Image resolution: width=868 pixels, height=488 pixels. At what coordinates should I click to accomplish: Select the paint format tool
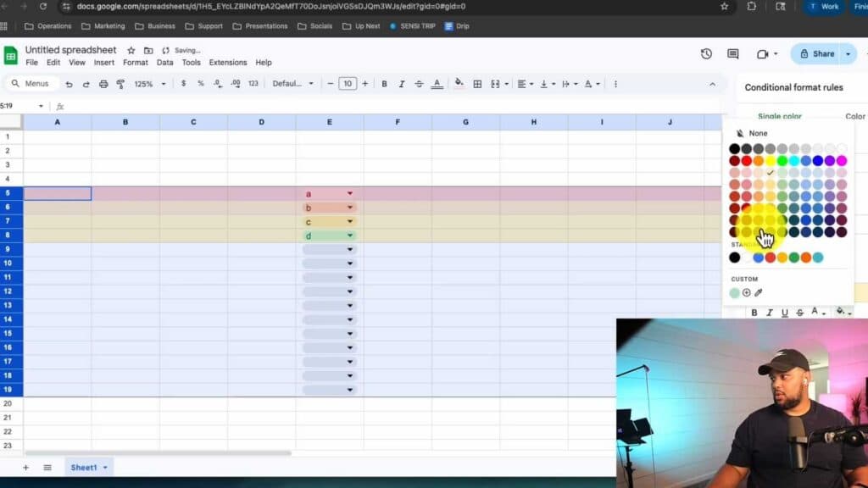point(120,84)
